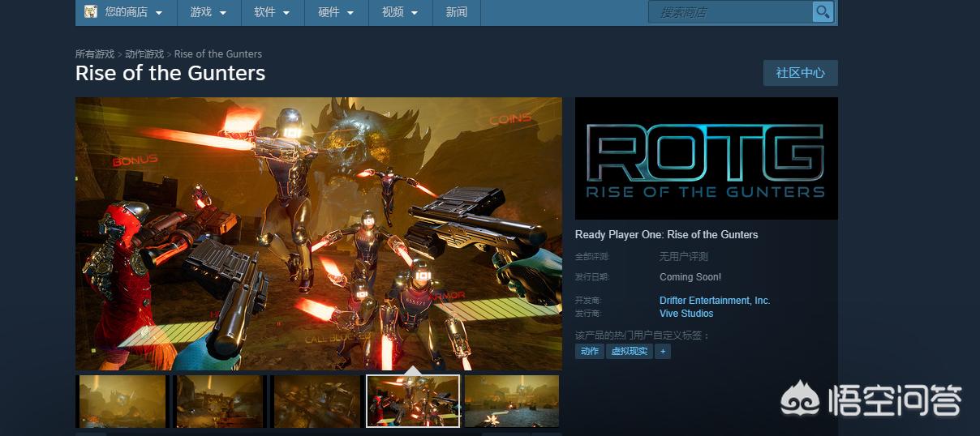Select the highlighted fourth screenshot thumbnail
The image size is (980, 436).
coord(413,401)
